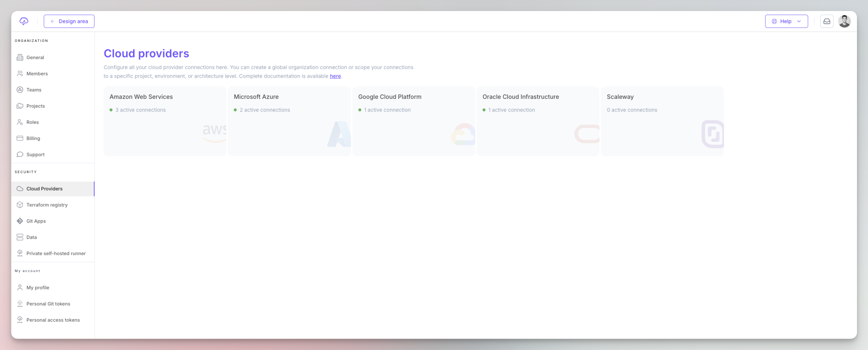
Task: Open the Billing label
Action: point(33,138)
